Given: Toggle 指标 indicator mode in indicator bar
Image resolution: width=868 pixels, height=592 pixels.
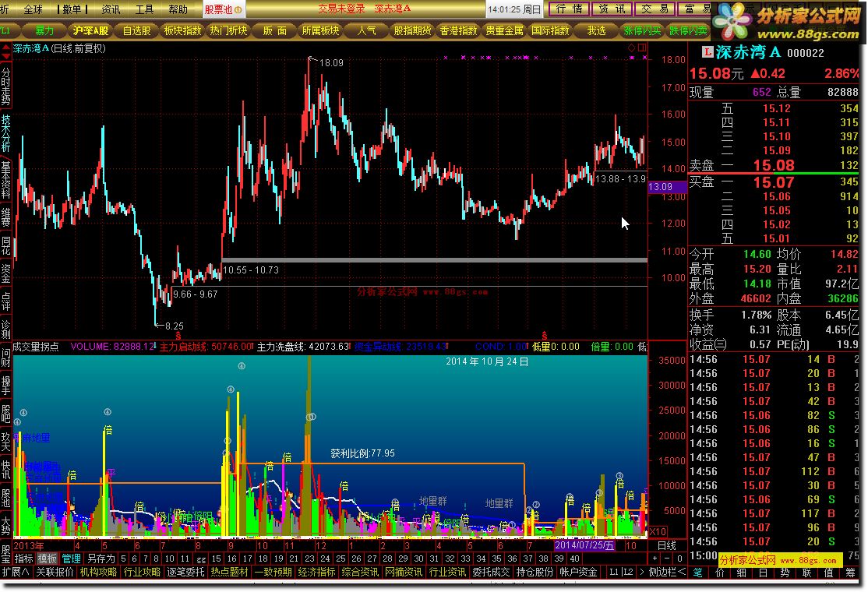Looking at the screenshot, I should pyautogui.click(x=24, y=559).
